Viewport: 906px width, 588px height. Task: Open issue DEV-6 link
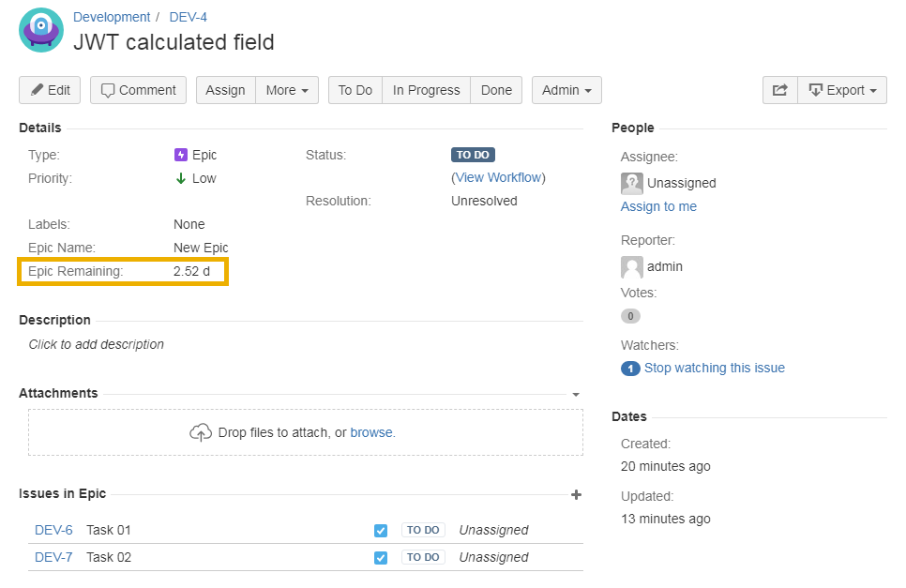(53, 530)
